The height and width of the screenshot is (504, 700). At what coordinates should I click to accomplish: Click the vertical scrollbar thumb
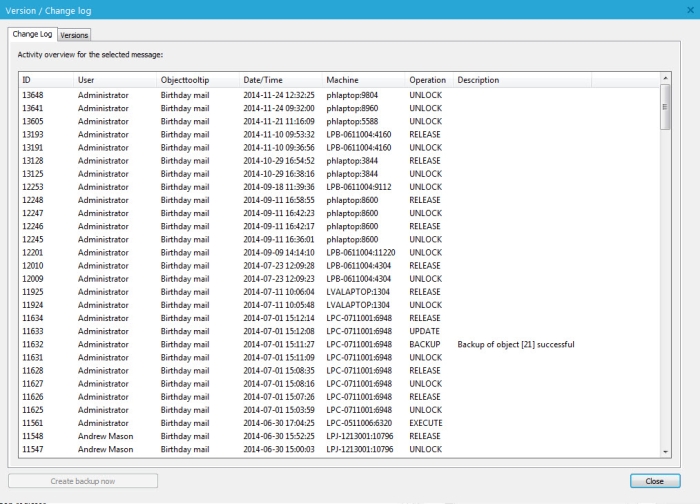click(x=665, y=108)
